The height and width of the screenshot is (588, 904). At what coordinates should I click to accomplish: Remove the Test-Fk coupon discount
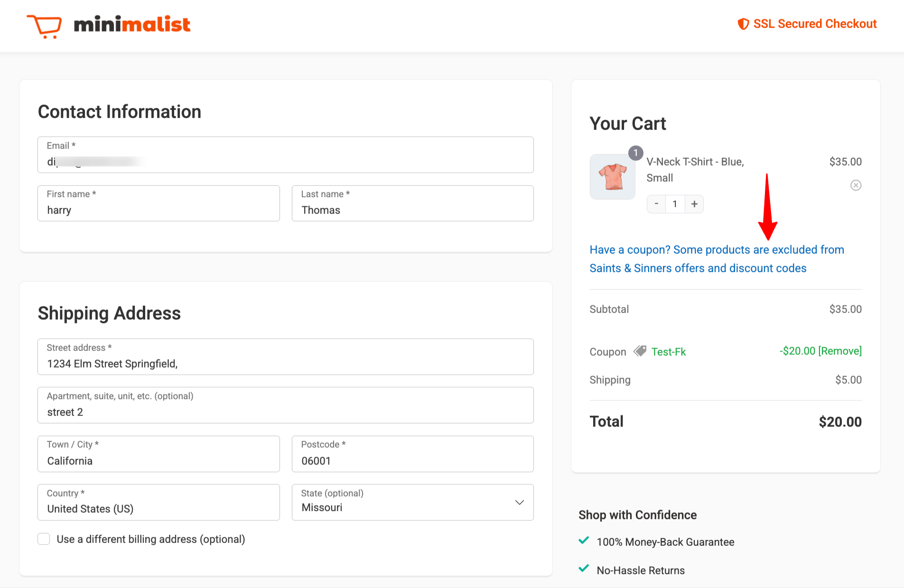point(840,351)
